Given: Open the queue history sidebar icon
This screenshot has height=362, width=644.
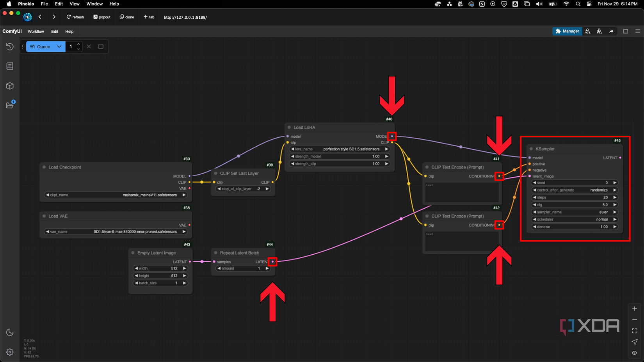Looking at the screenshot, I should point(10,47).
